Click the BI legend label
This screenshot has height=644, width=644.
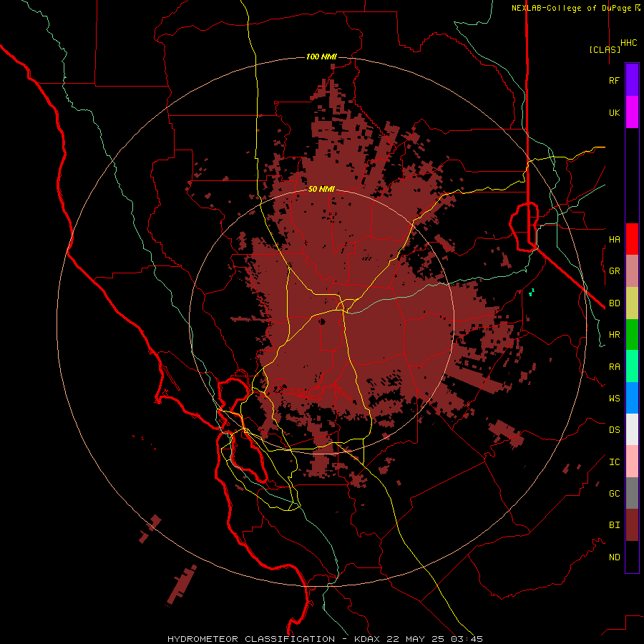[614, 525]
